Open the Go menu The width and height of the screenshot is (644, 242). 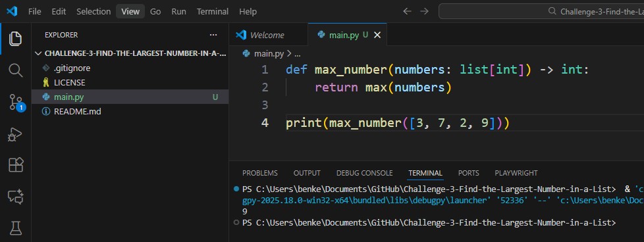click(155, 11)
